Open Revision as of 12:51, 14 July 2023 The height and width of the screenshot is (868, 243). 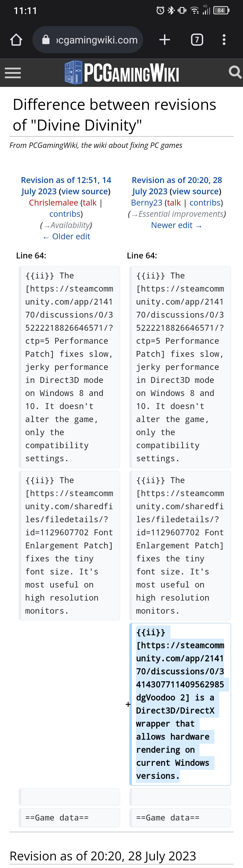pos(66,186)
